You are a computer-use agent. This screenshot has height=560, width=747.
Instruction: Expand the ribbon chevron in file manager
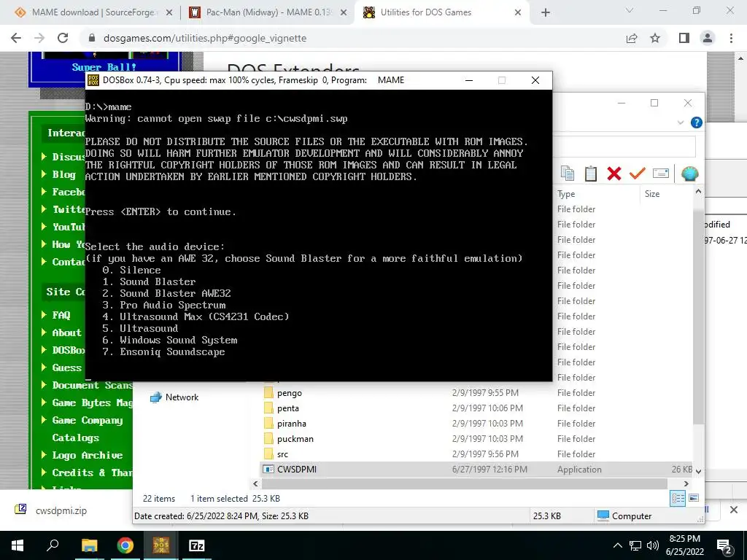681,122
